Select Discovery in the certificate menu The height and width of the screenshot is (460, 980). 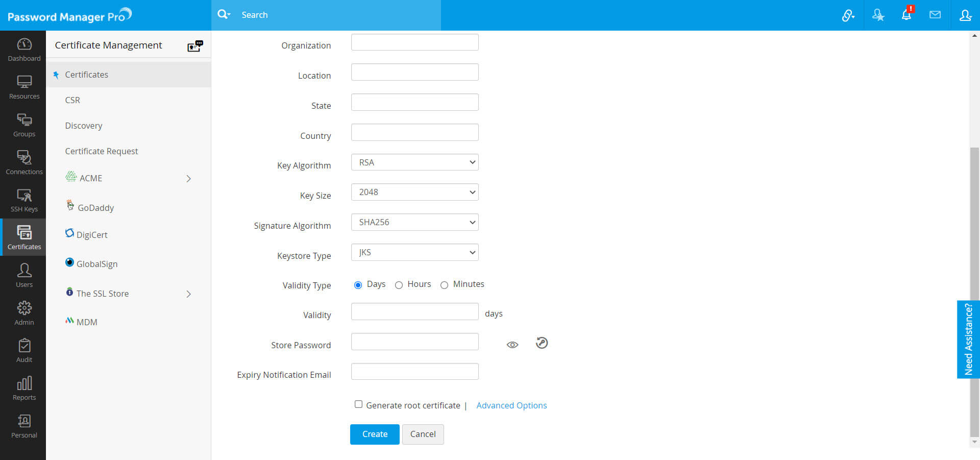tap(84, 126)
